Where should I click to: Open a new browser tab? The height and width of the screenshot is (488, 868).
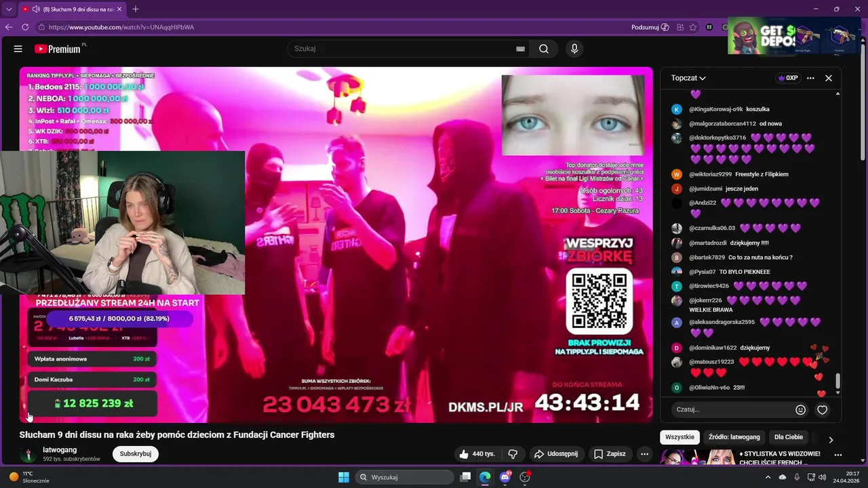[136, 9]
